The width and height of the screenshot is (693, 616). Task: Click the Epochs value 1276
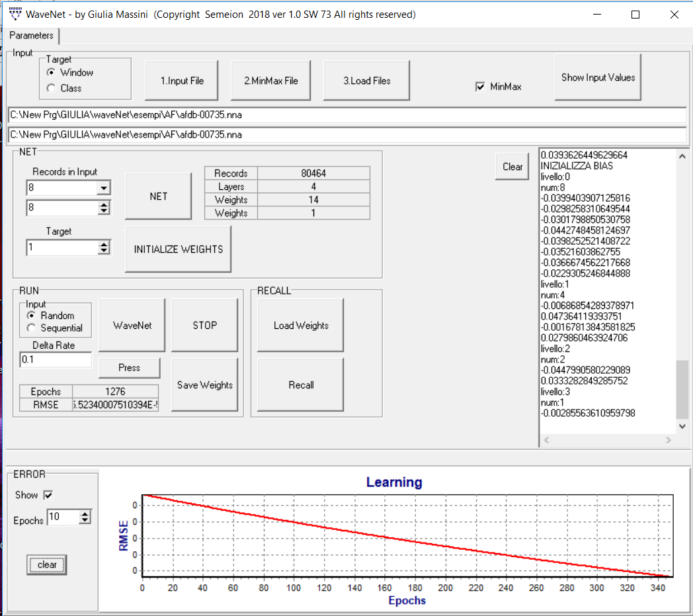[x=115, y=391]
